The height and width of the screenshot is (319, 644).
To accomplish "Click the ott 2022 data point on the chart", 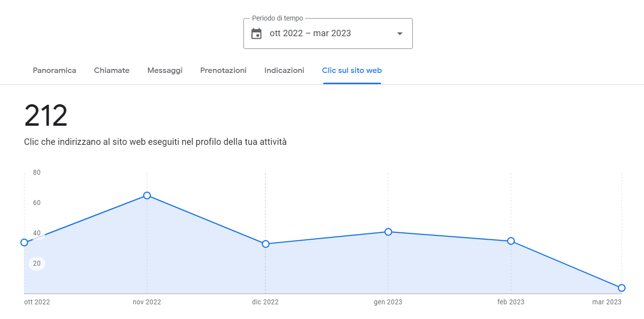I will tap(24, 243).
